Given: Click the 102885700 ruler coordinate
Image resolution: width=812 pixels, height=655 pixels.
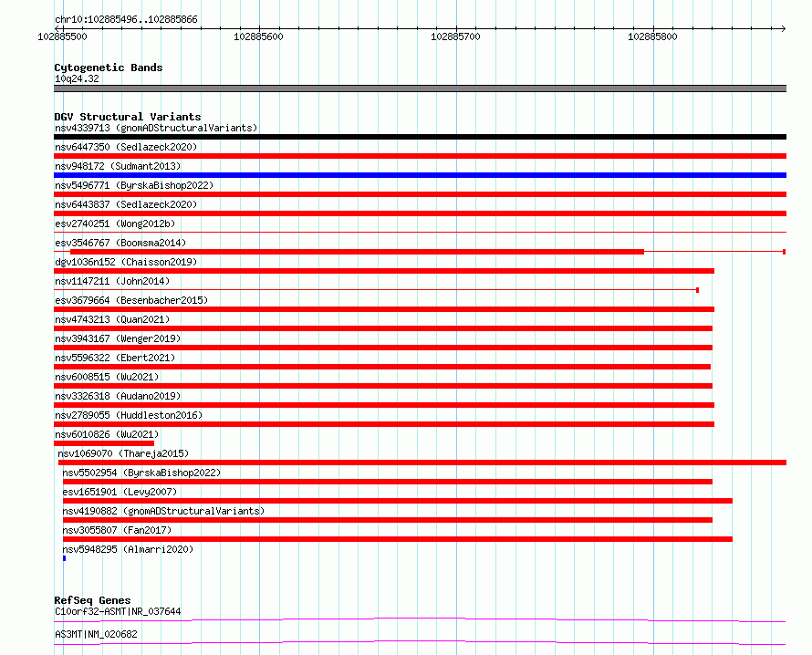Looking at the screenshot, I should (455, 36).
